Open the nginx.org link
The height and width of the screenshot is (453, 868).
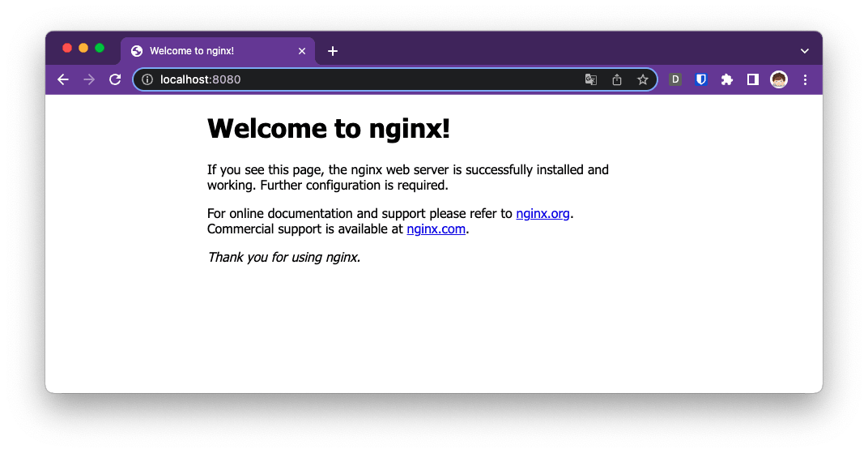click(542, 214)
